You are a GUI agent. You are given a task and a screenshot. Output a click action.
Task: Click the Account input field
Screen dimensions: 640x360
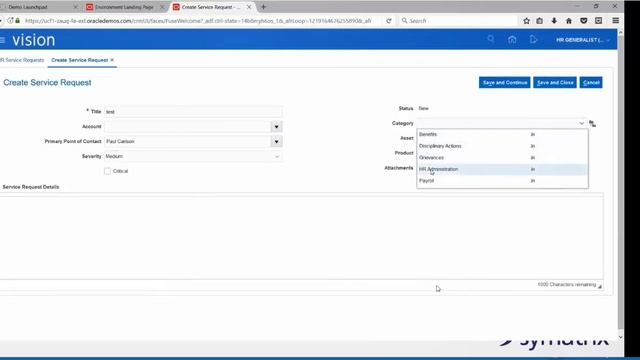188,127
